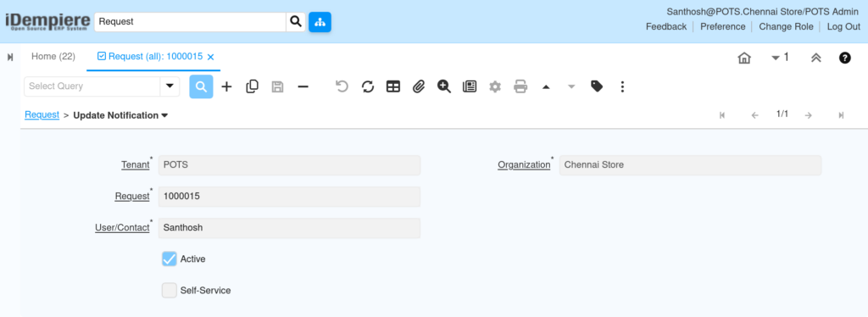Click the Find Record toolbar button
This screenshot has width=868, height=317.
pyautogui.click(x=202, y=86)
